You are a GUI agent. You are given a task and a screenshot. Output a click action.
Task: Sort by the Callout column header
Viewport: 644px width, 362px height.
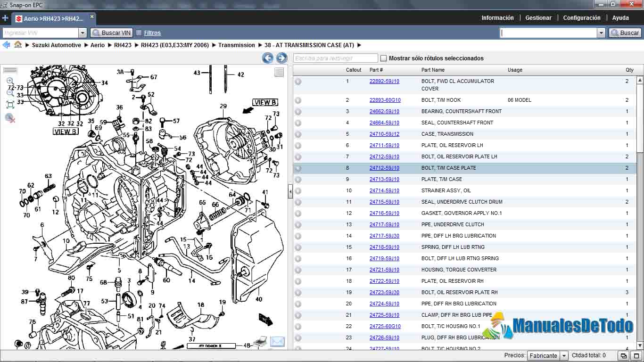354,70
